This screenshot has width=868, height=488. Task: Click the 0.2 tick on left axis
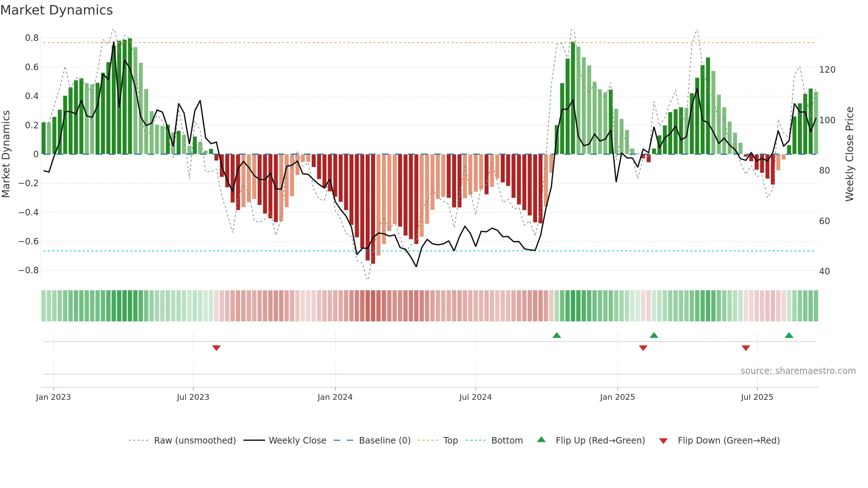[32, 125]
